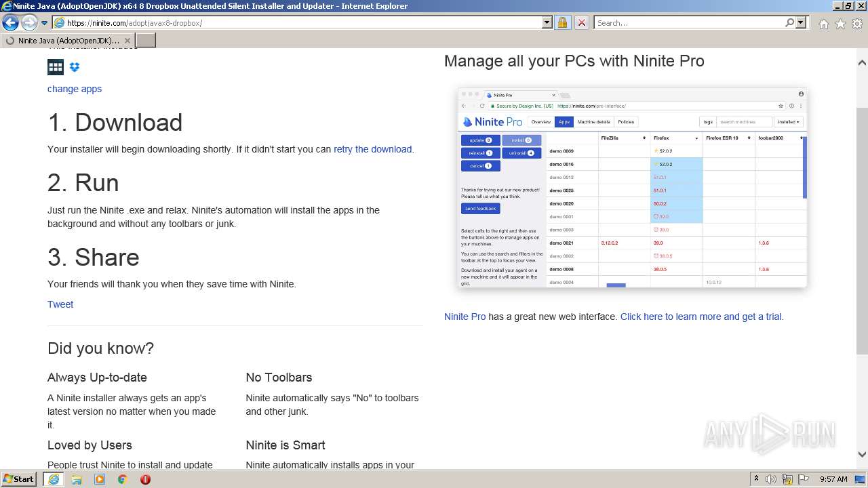Click the Always Up-to-date heading
Screen dimensions: 868x488
(97, 378)
